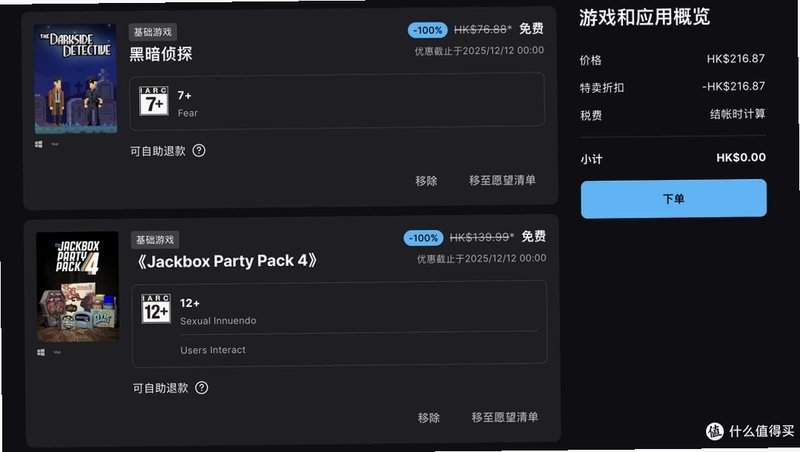The image size is (800, 452).
Task: Click the help icon beside 黑暗侦探 refund text
Action: click(199, 150)
